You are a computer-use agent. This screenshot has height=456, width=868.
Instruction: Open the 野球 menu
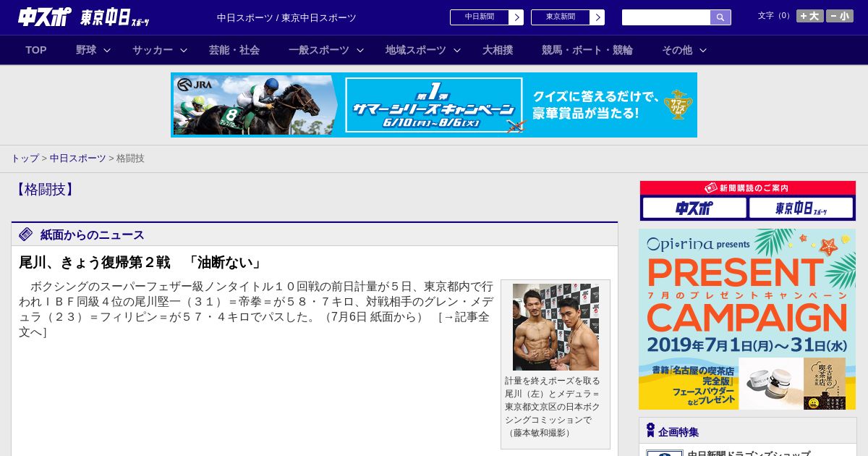pos(86,50)
